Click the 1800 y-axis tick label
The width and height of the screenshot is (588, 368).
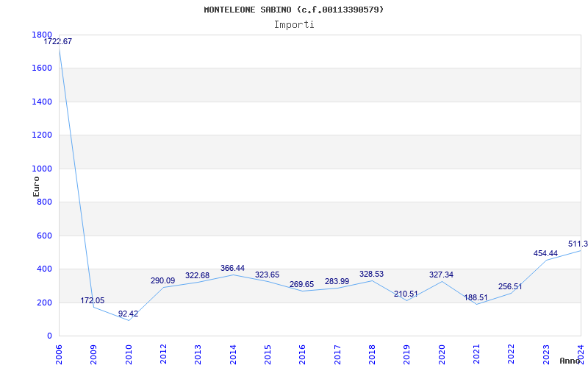(x=42, y=35)
